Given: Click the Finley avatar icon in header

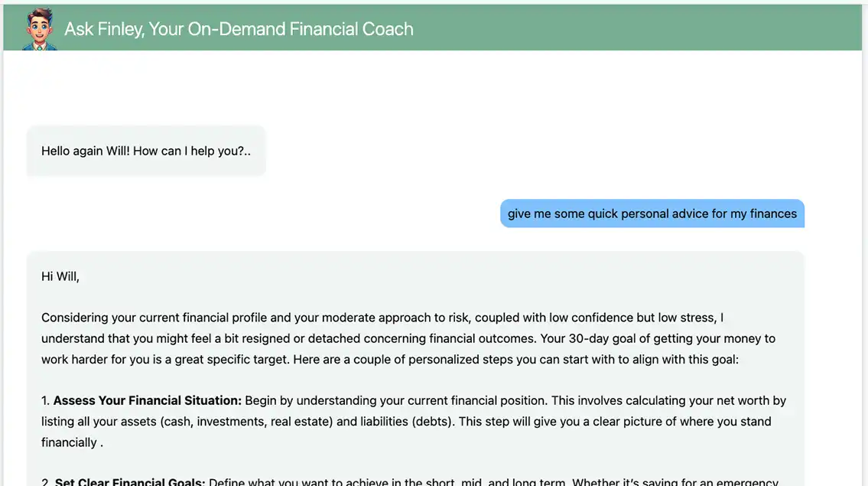Looking at the screenshot, I should point(39,29).
